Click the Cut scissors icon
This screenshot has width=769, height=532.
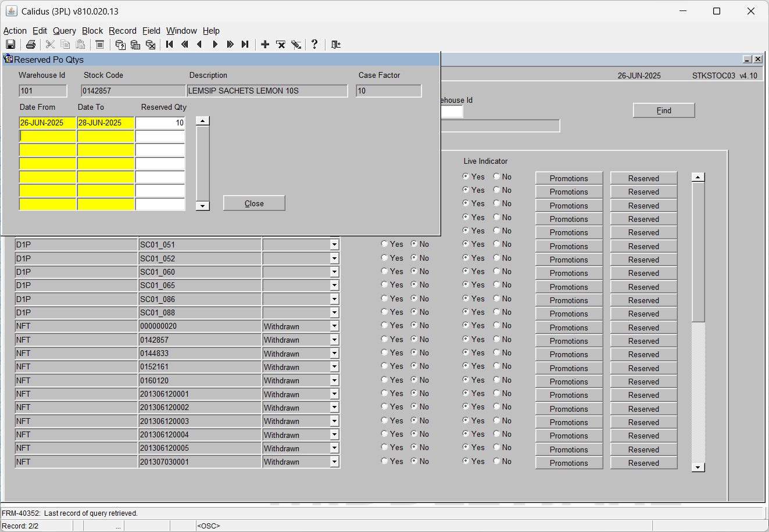pos(50,45)
